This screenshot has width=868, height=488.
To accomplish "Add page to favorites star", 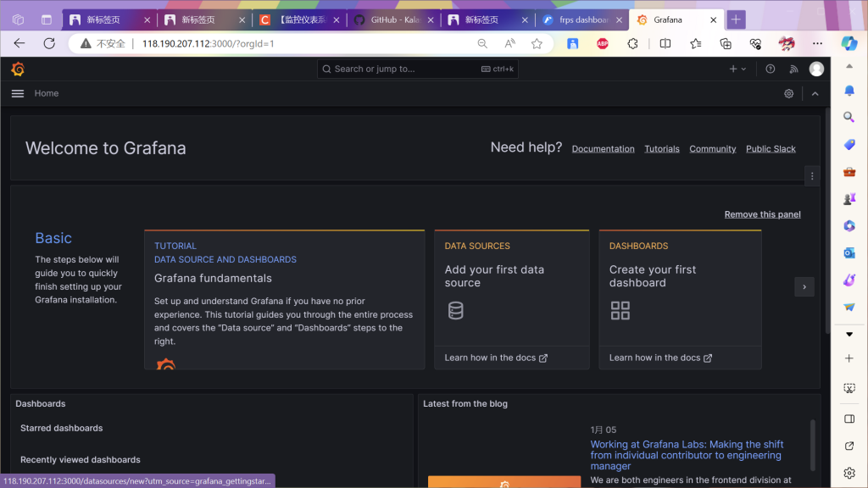I will tap(537, 44).
